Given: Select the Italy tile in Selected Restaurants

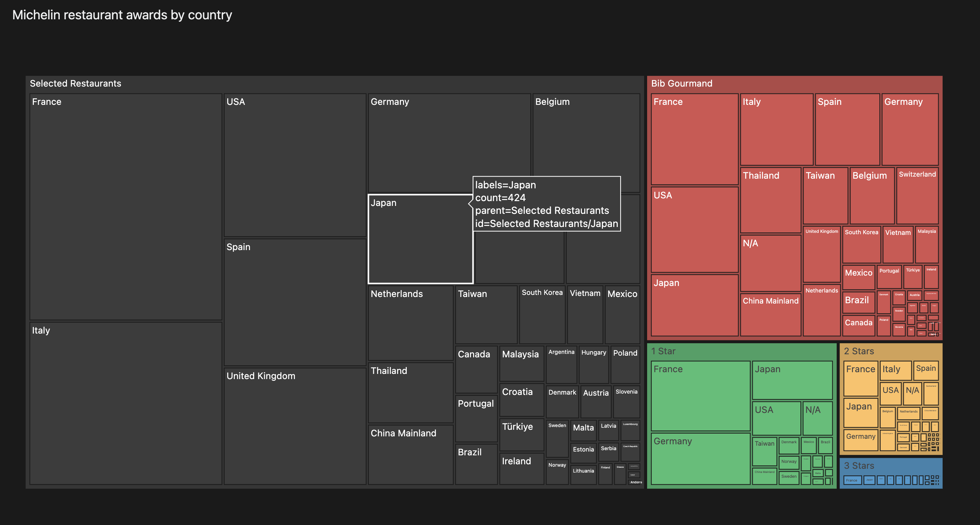Looking at the screenshot, I should 126,403.
